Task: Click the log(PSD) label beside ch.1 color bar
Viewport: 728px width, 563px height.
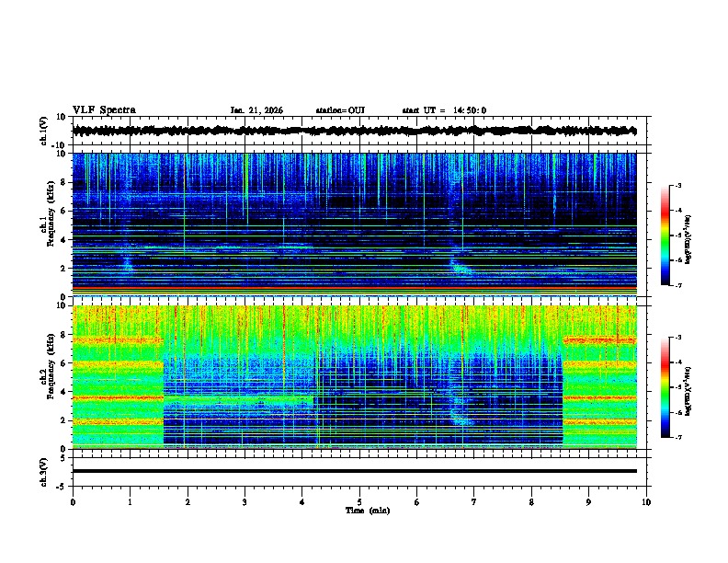Action: pos(688,240)
